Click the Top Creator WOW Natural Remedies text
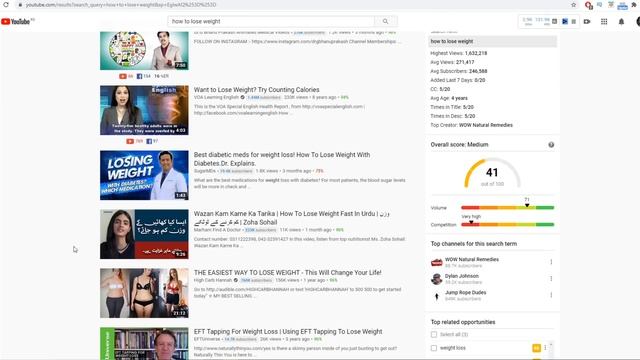The height and width of the screenshot is (360, 640). click(x=471, y=125)
